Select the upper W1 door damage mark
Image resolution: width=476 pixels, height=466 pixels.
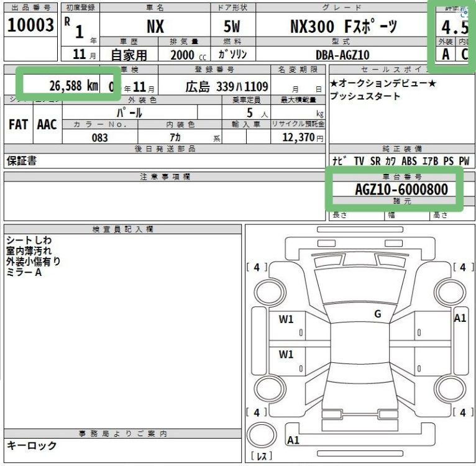tap(286, 320)
